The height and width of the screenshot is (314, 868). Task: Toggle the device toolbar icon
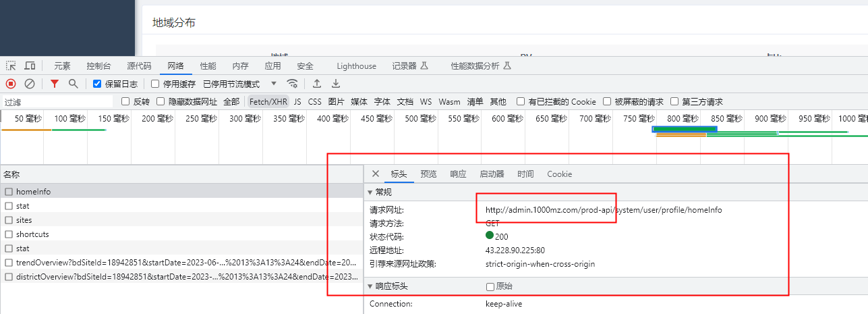(x=30, y=66)
